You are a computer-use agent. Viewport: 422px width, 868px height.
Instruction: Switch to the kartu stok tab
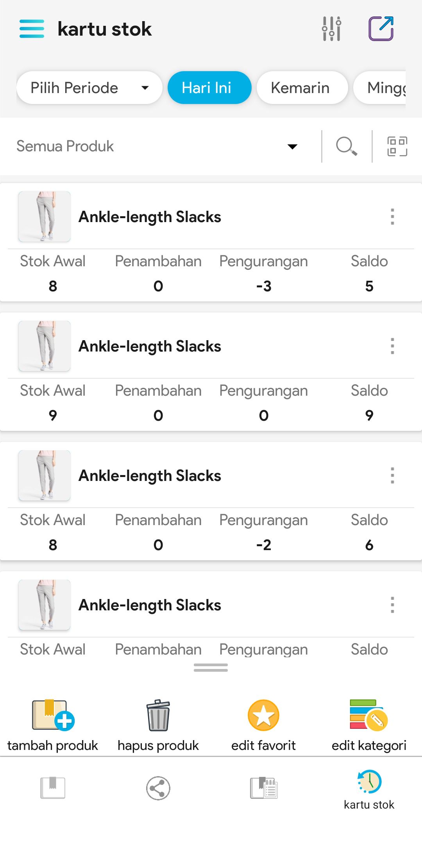369,790
